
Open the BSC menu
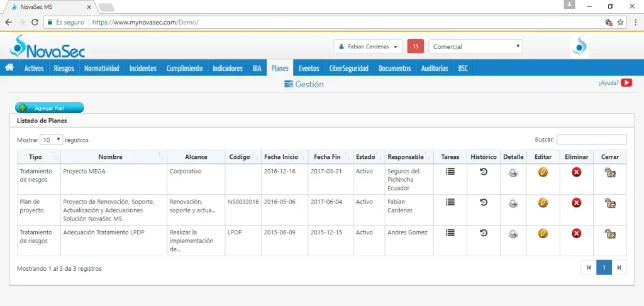[463, 68]
